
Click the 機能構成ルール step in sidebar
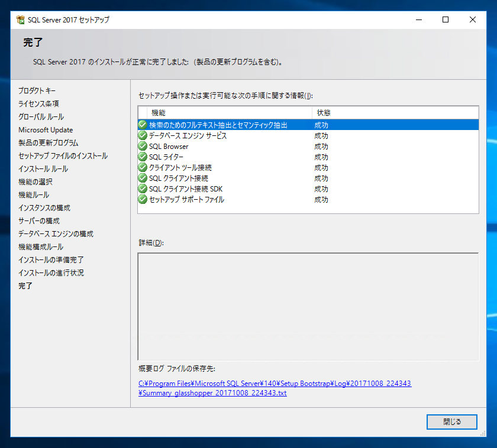[x=41, y=246]
